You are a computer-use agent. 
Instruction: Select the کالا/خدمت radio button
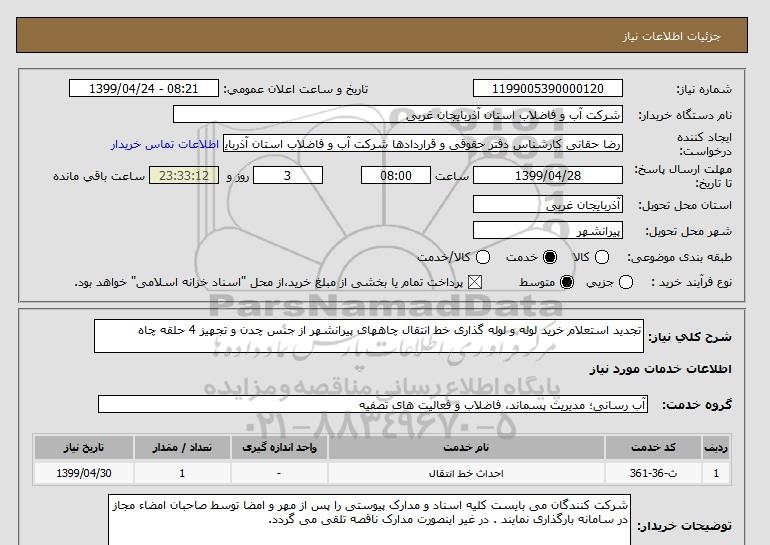(x=483, y=257)
